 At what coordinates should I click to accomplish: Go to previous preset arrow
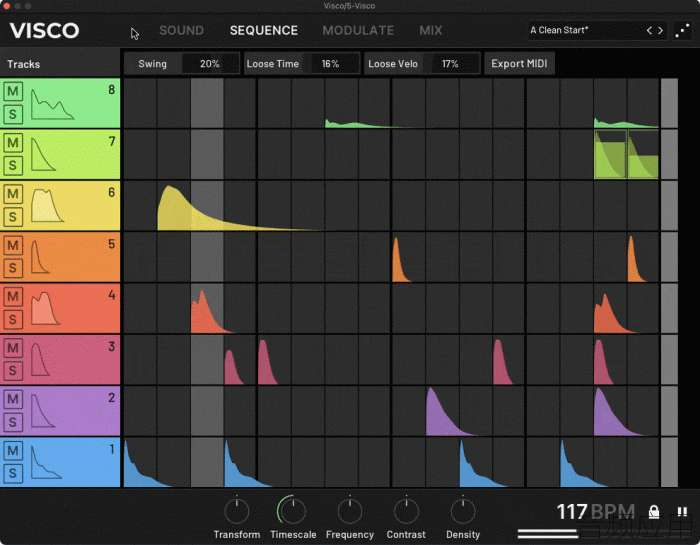pyautogui.click(x=649, y=30)
